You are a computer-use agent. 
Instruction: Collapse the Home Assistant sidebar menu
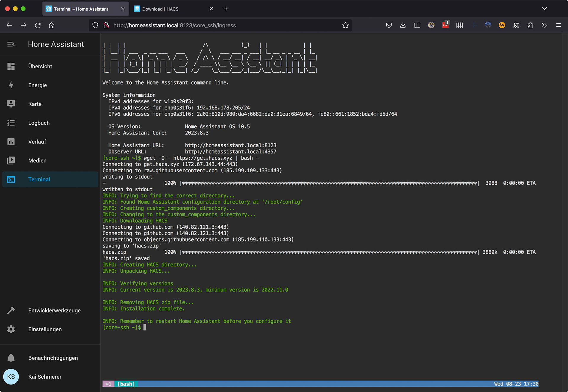(x=11, y=44)
